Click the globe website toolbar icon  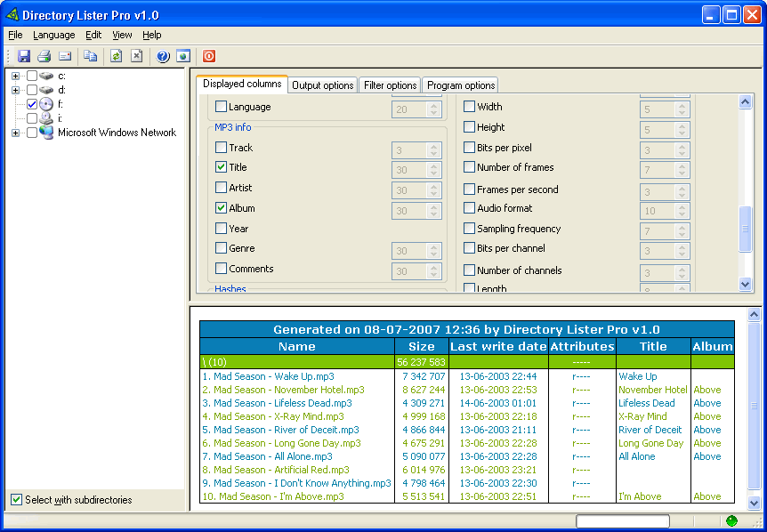click(183, 56)
